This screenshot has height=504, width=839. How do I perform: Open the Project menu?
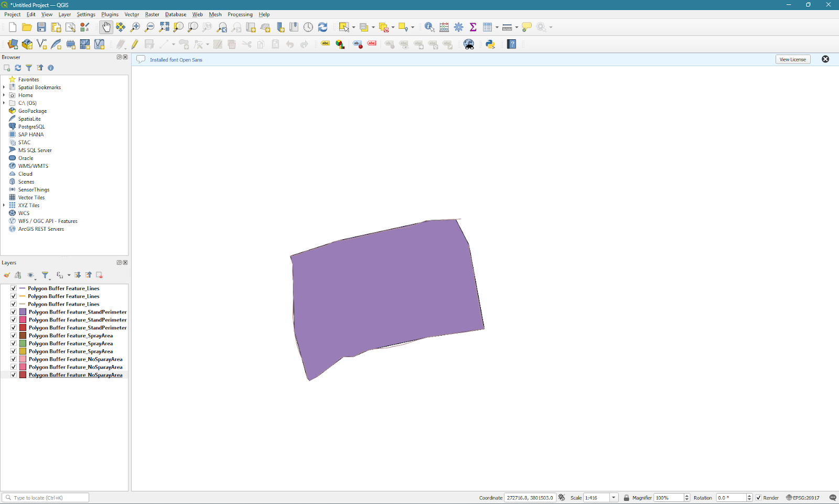13,15
